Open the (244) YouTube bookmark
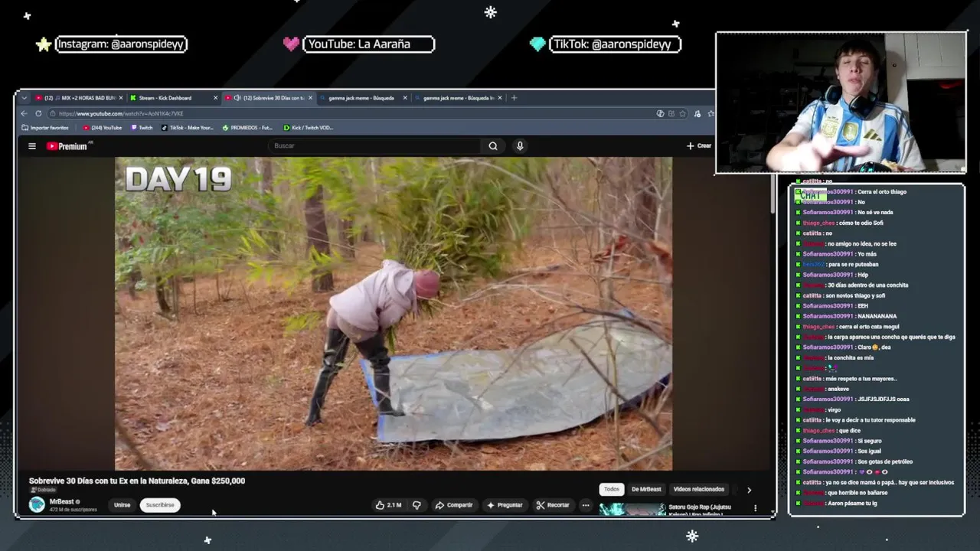This screenshot has height=551, width=980. [x=103, y=128]
